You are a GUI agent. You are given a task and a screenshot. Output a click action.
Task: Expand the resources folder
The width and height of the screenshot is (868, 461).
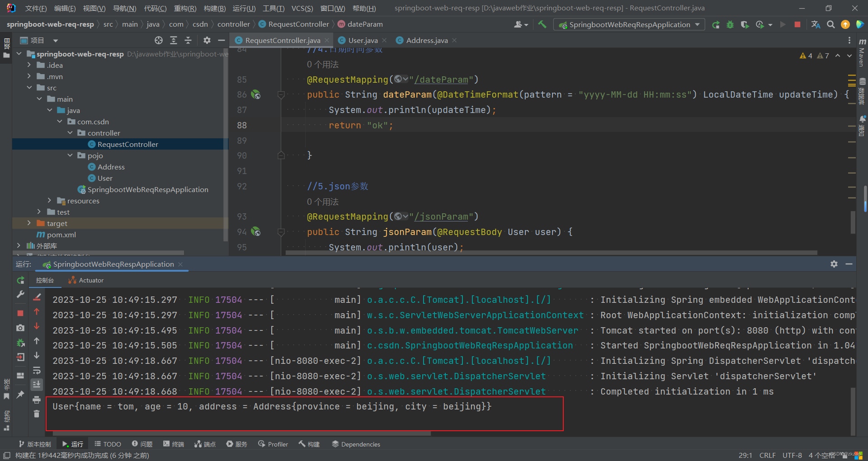pyautogui.click(x=49, y=201)
